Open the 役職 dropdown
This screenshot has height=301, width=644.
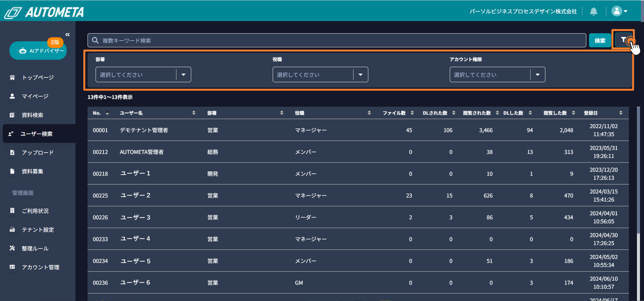pos(320,75)
